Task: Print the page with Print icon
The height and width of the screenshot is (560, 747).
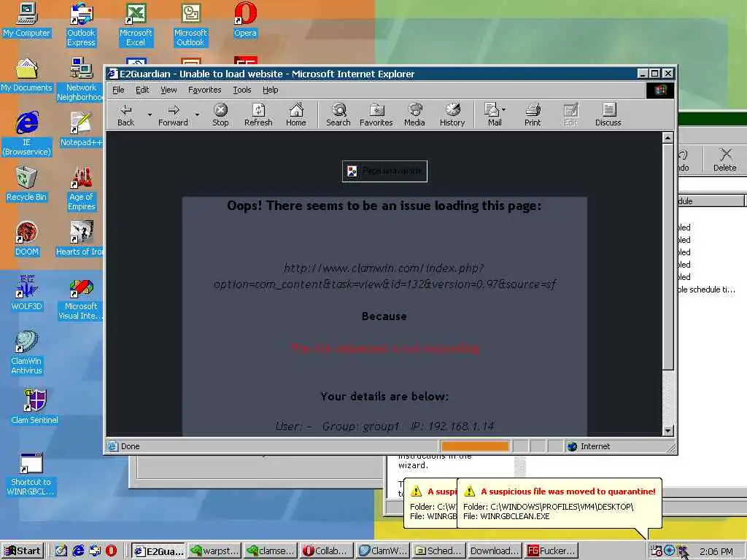Action: [x=533, y=114]
